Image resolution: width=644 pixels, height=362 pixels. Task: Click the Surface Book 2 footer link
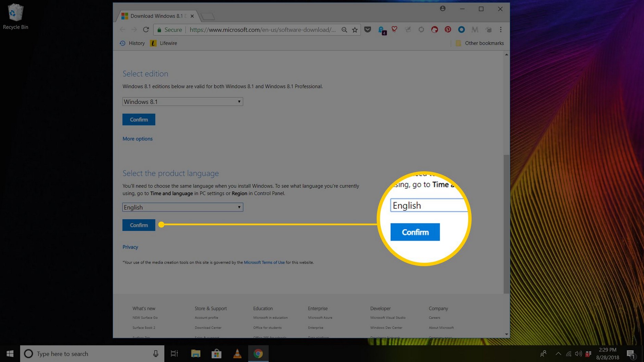(x=144, y=327)
